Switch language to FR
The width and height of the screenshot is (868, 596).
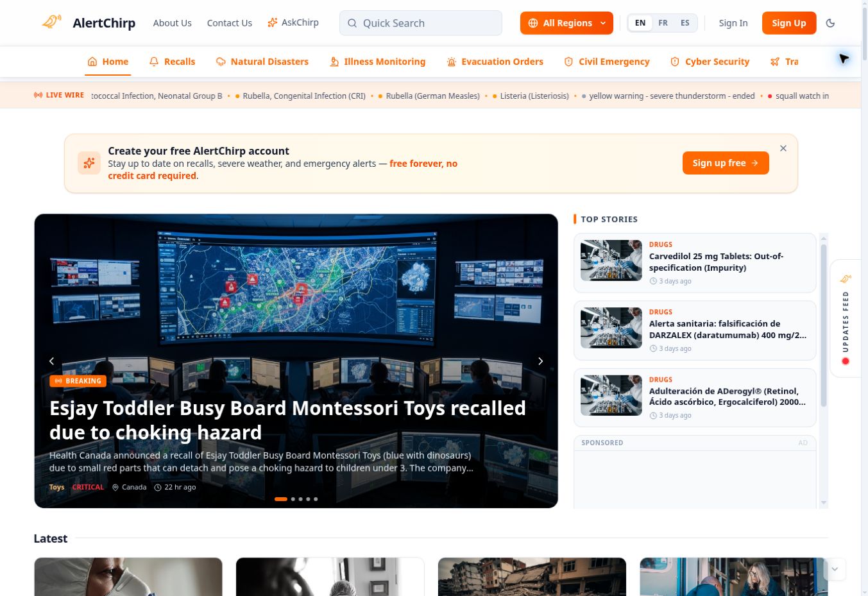[x=663, y=23]
